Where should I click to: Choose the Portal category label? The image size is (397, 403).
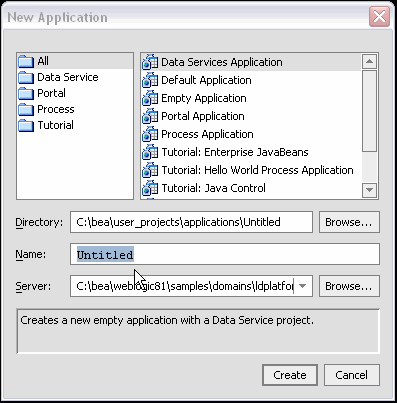tap(51, 93)
